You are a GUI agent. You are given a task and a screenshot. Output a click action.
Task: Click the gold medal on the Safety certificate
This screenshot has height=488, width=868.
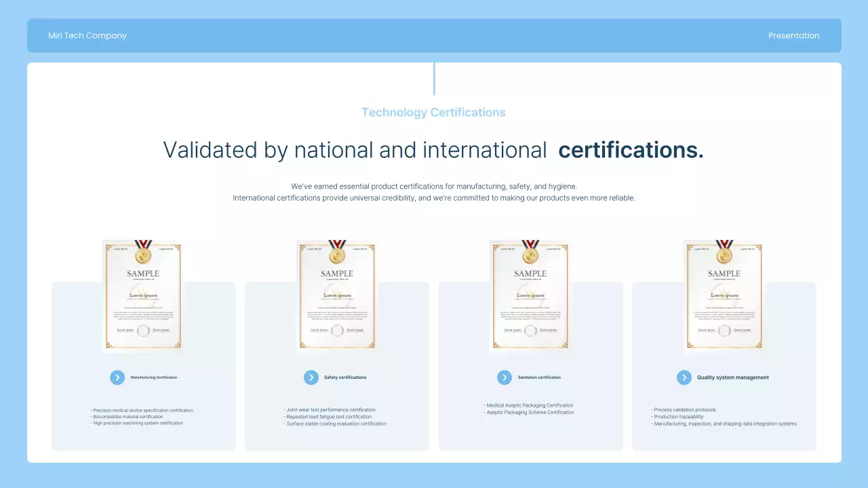pyautogui.click(x=337, y=255)
